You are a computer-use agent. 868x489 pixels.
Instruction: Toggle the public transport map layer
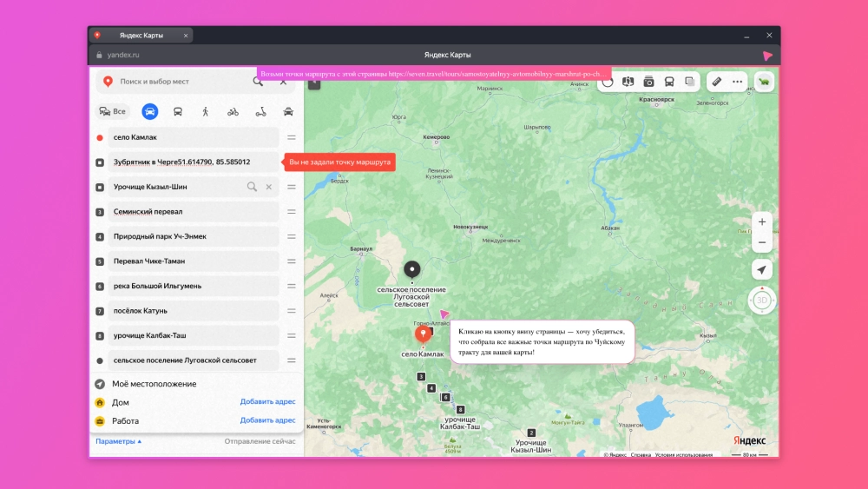coord(669,82)
